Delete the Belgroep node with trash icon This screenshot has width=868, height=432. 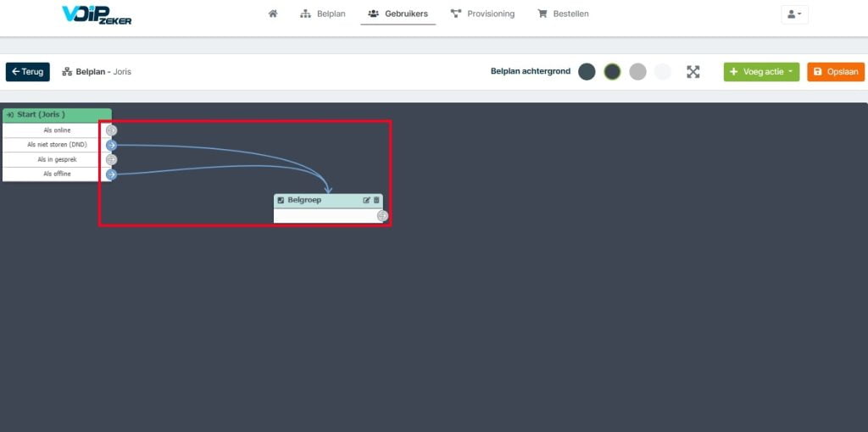pyautogui.click(x=376, y=200)
